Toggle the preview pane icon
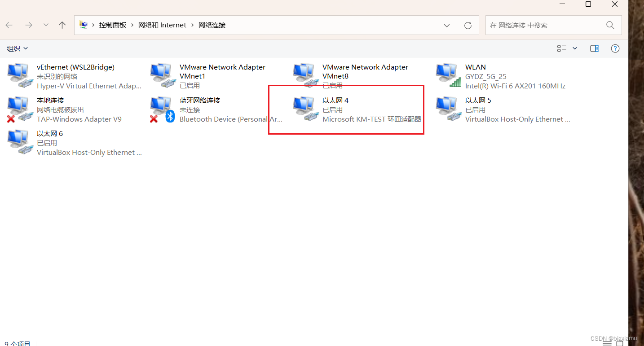The image size is (644, 346). point(595,48)
